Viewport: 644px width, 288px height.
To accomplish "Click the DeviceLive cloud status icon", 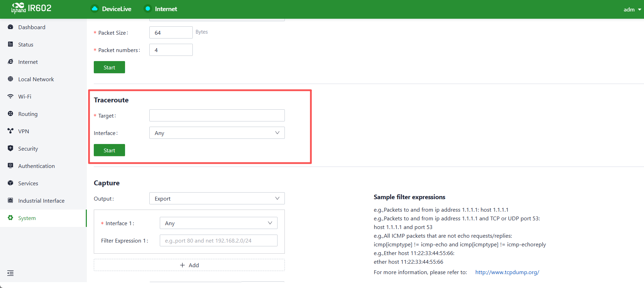I will [x=94, y=9].
